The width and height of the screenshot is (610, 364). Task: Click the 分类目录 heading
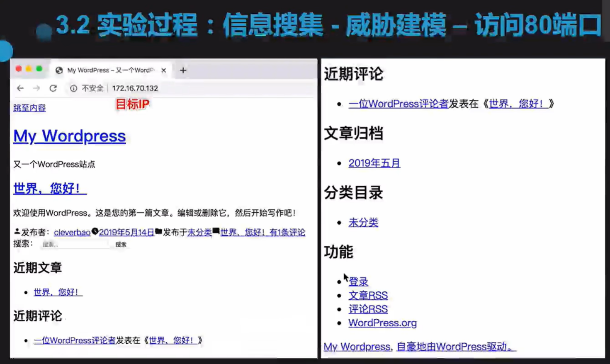(x=353, y=193)
